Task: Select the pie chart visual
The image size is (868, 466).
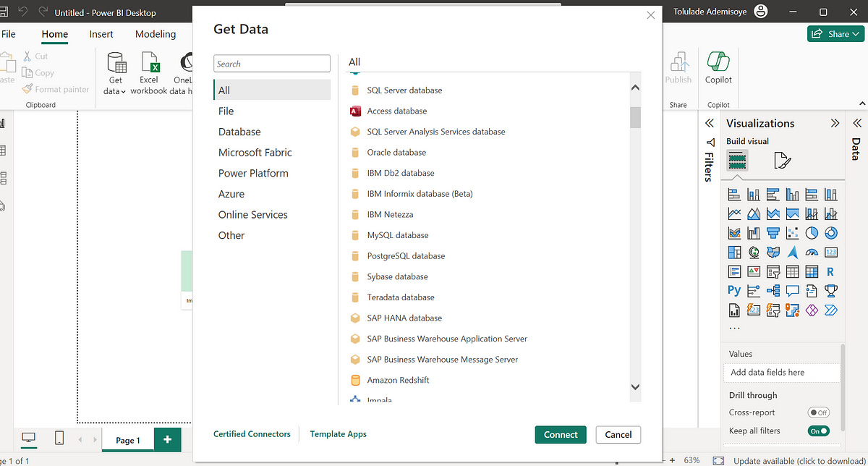Action: click(812, 233)
